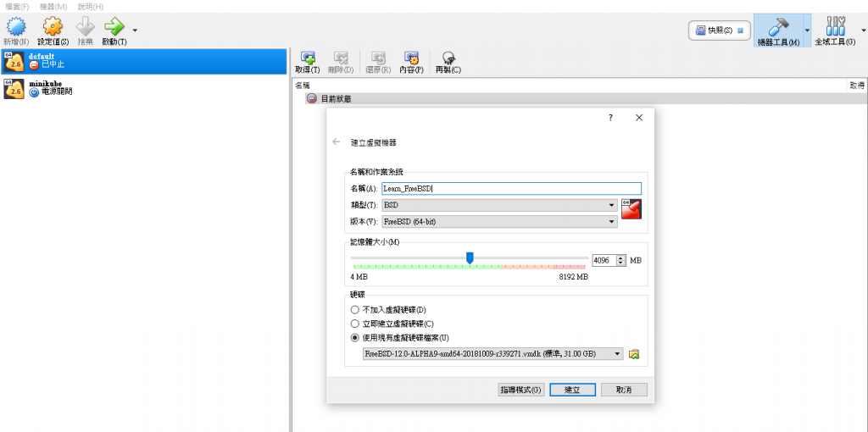
Task: Select the default VM in the list
Action: pos(144,61)
